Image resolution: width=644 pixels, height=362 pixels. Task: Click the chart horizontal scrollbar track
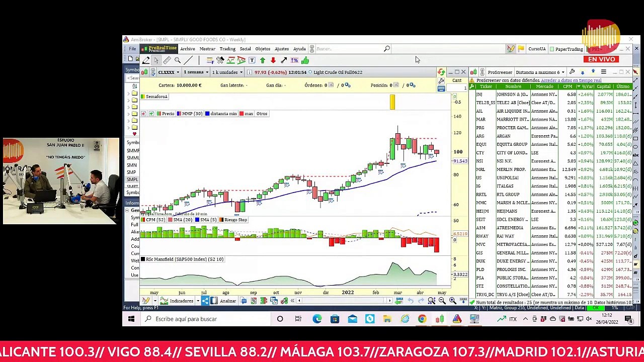[x=344, y=301]
